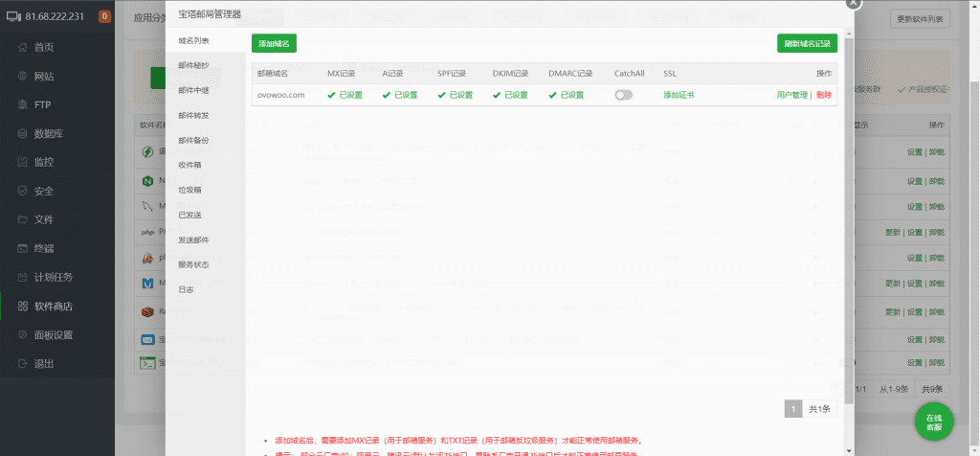This screenshot has height=456, width=980.
Task: Open the 文件 folder icon
Action: [22, 219]
